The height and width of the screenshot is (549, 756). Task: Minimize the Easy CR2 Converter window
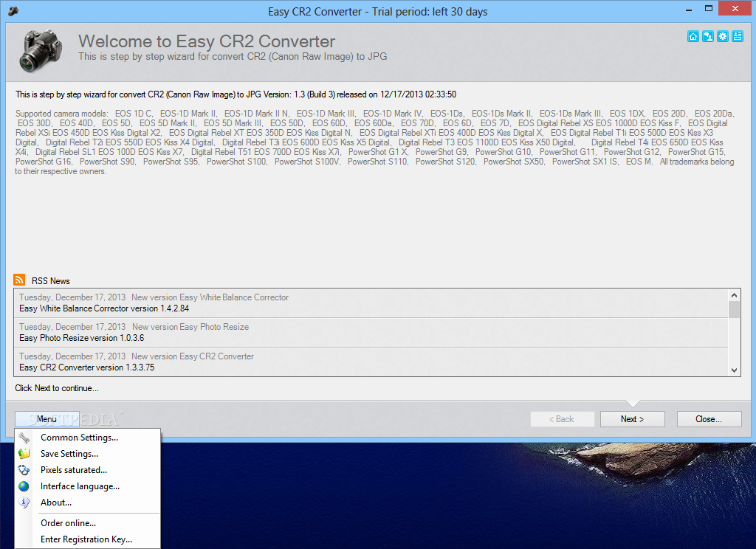click(x=689, y=9)
